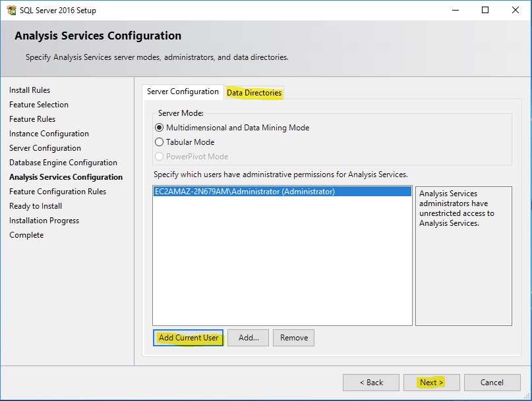Click Feature Selection in the sidebar
This screenshot has width=532, height=401.
39,105
